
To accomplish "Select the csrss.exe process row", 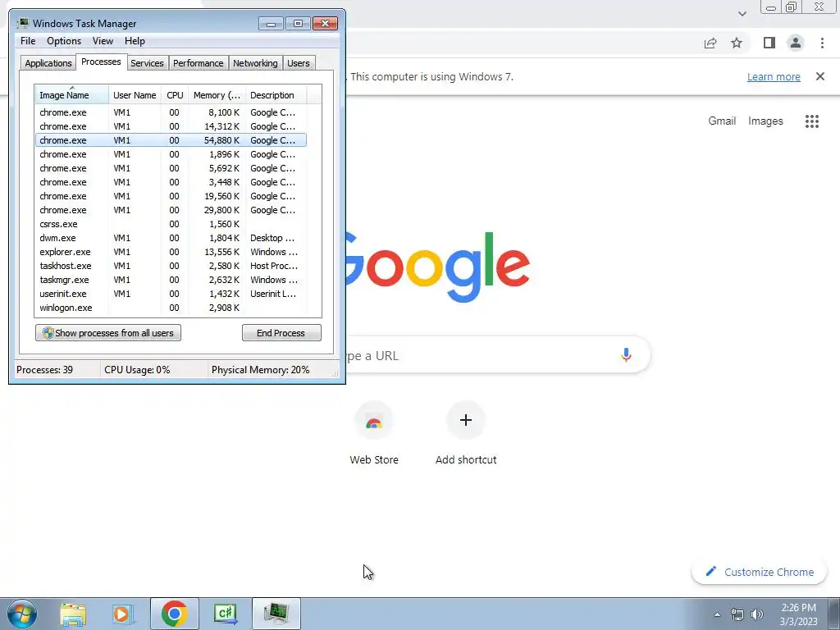I will pos(171,224).
